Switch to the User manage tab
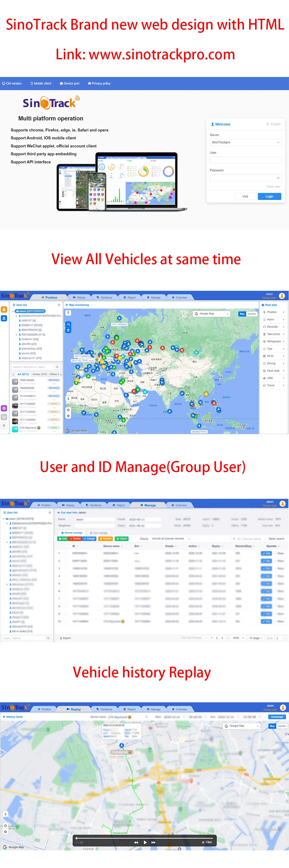 pos(99,533)
